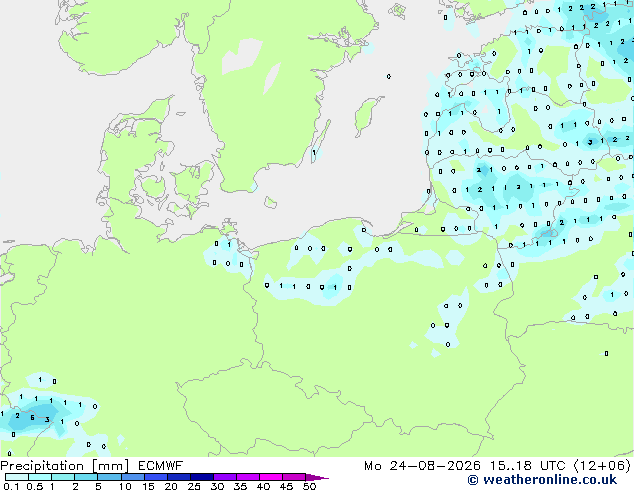Click the '35' legend value label
Image resolution: width=634 pixels, height=490 pixels.
point(240,486)
